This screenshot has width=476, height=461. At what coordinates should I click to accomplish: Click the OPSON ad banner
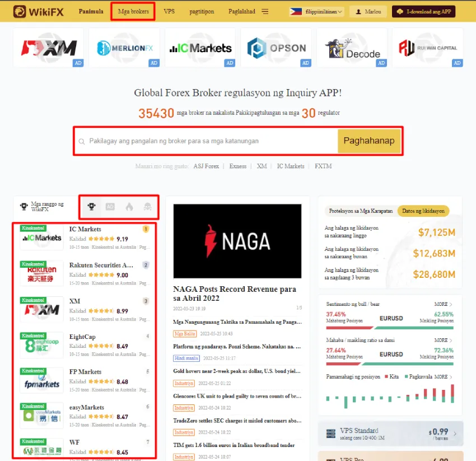point(276,48)
